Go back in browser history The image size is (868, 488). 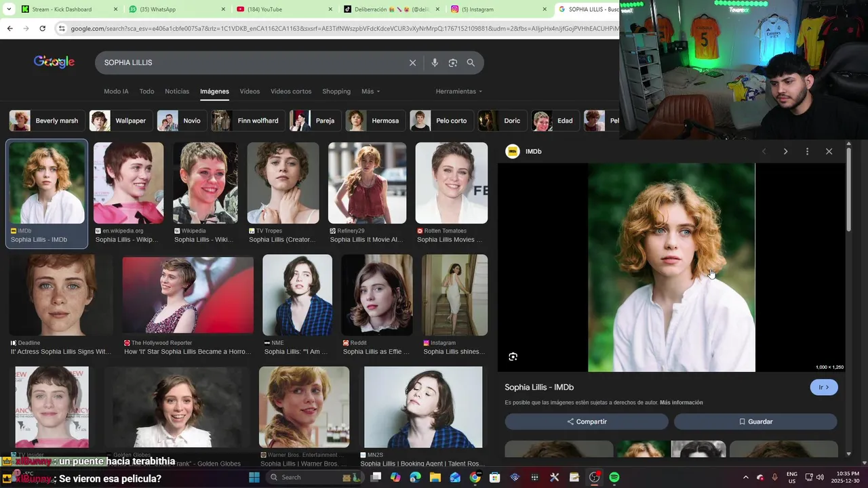pos(9,28)
